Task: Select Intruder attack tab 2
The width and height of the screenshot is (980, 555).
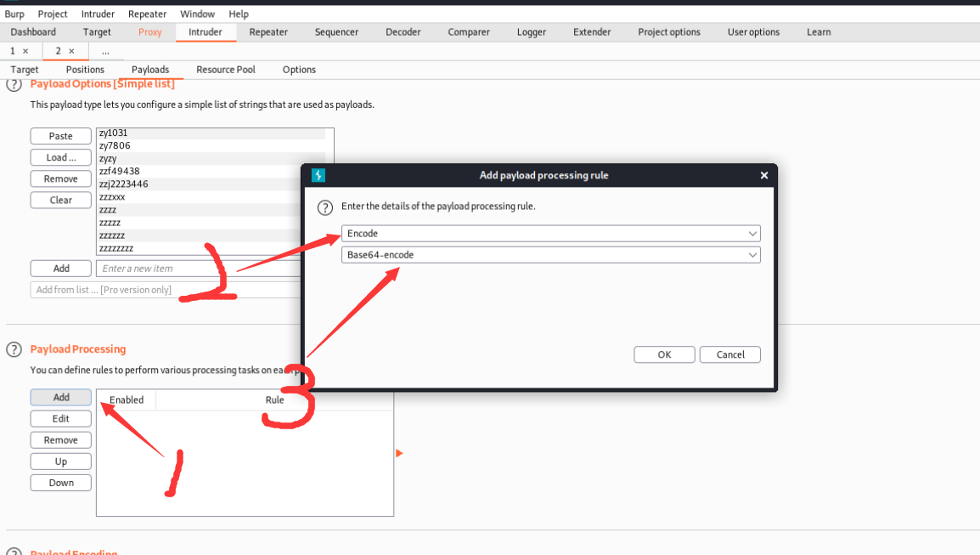Action: click(58, 51)
